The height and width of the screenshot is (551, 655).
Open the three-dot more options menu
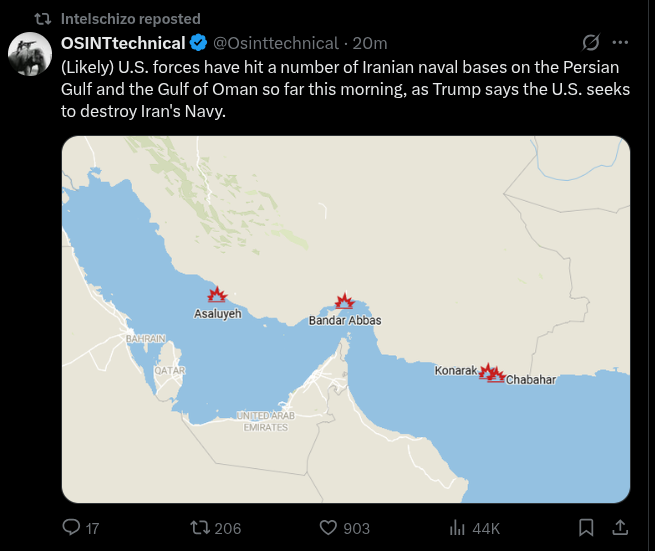click(620, 43)
